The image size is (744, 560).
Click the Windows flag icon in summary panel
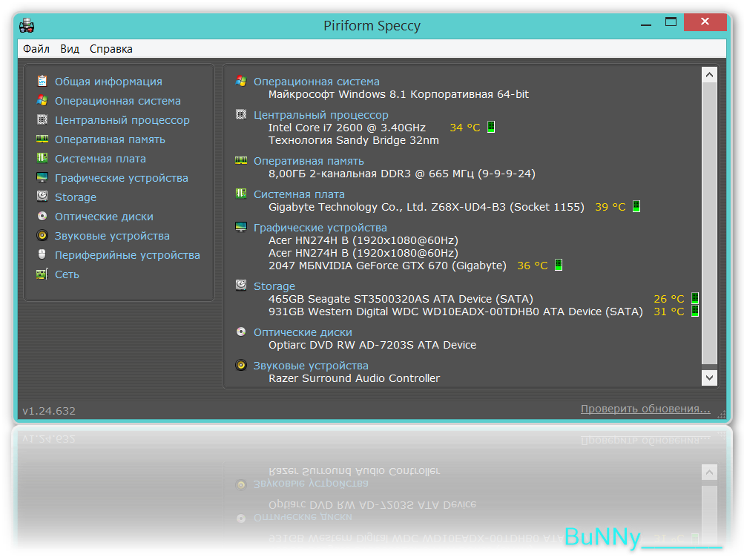point(241,81)
